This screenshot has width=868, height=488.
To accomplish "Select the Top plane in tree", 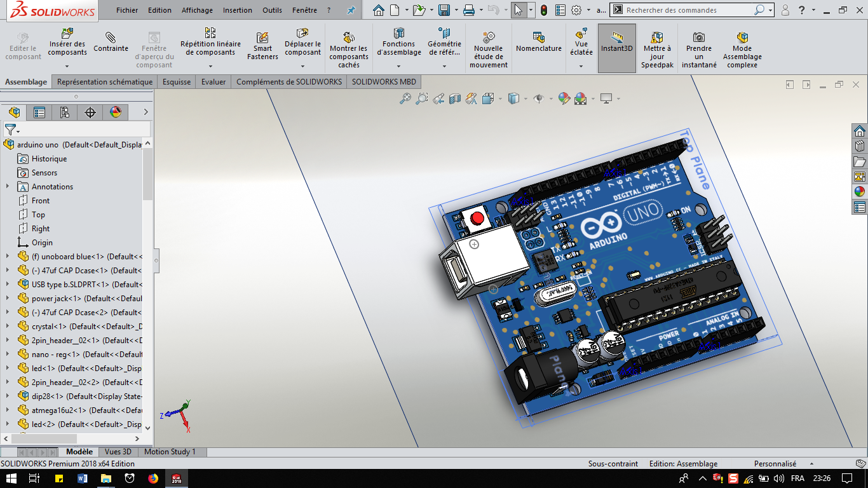I will (38, 214).
